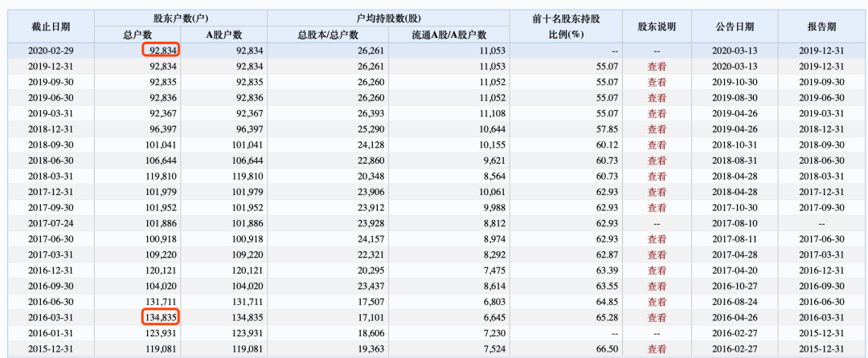Select per-account shares value 17,101
868x358 pixels.
[369, 318]
